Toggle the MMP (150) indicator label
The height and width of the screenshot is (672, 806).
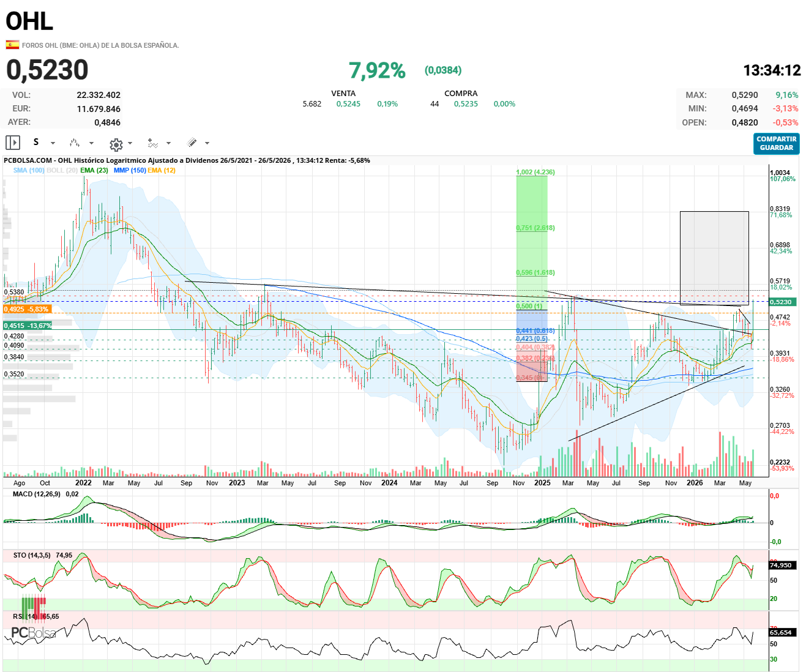[130, 170]
